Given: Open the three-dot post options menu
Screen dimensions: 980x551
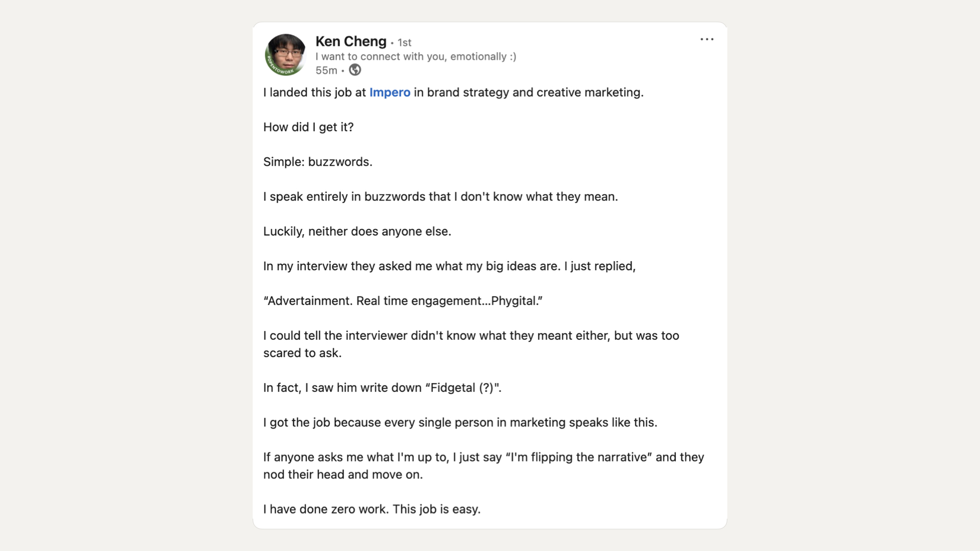Looking at the screenshot, I should [x=707, y=39].
